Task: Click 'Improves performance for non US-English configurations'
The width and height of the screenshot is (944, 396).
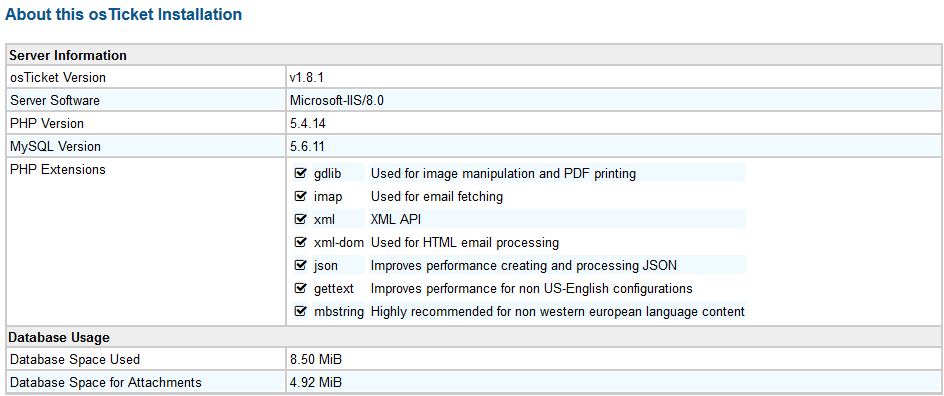Action: click(x=532, y=288)
